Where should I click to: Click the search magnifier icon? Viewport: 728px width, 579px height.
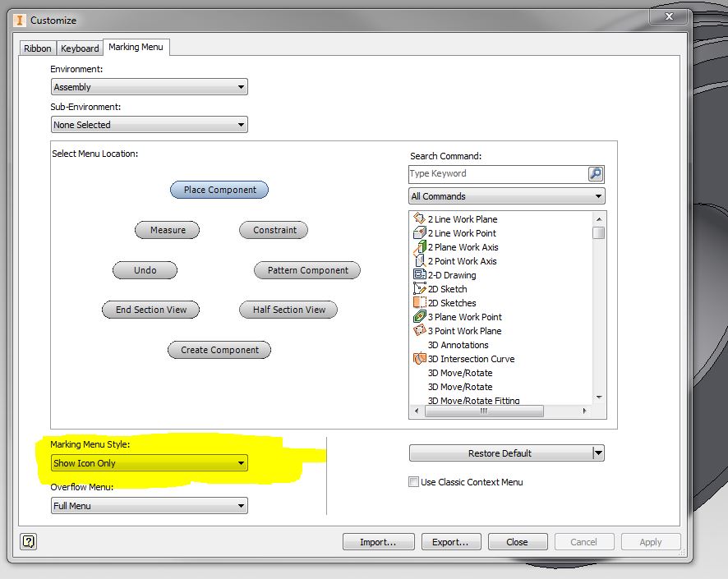click(594, 173)
